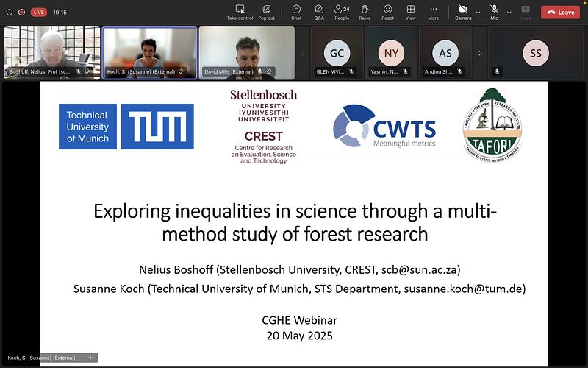Screen dimensions: 588x368
Task: Open More actions menu
Action: (x=434, y=12)
